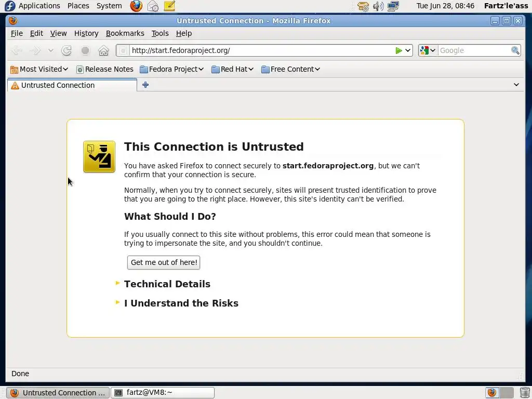Click the workspace switcher Firefox thumbnail
The image size is (532, 399).
492,393
